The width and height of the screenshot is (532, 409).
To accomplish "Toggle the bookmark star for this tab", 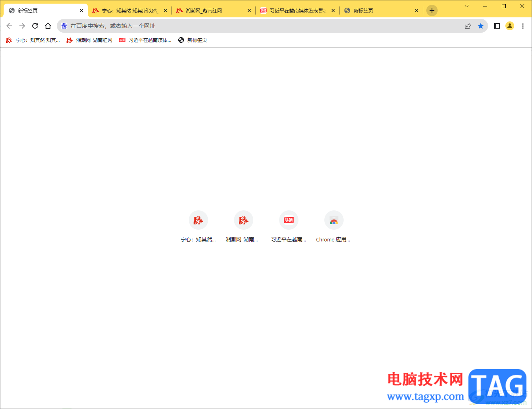I will pyautogui.click(x=481, y=26).
